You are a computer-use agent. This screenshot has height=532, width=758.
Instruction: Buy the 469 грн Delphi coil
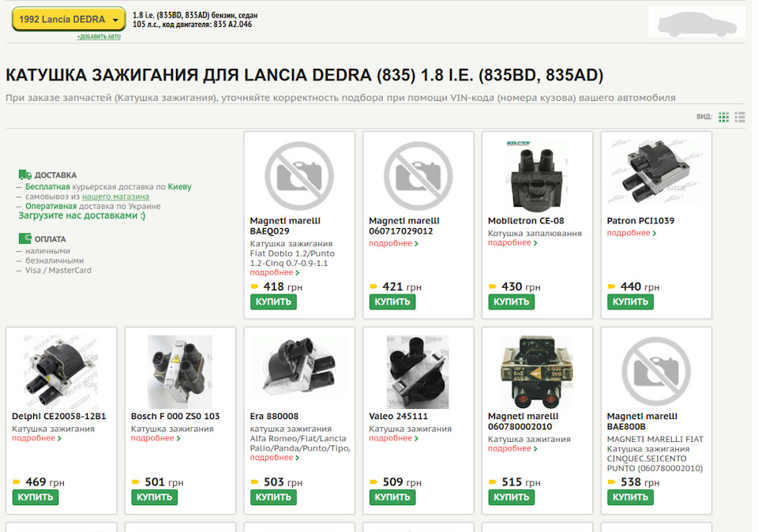(x=36, y=497)
